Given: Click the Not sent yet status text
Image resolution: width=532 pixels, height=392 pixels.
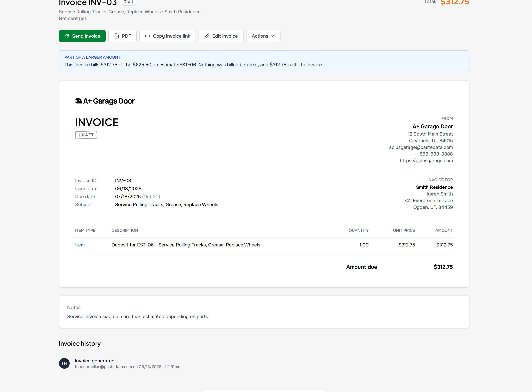Looking at the screenshot, I should pos(72,18).
